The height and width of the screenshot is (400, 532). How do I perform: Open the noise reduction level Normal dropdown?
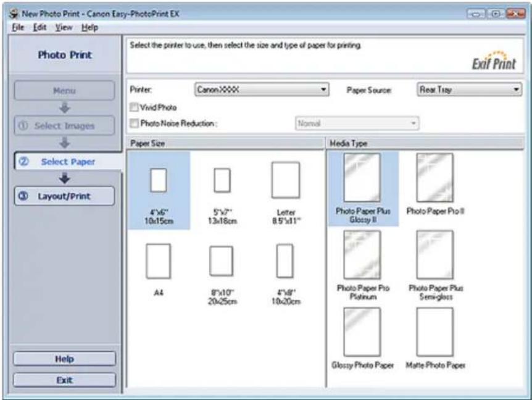[357, 123]
